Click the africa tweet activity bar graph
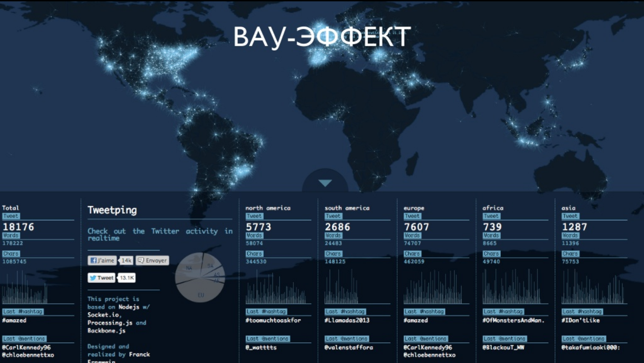644x363 pixels. [x=513, y=287]
